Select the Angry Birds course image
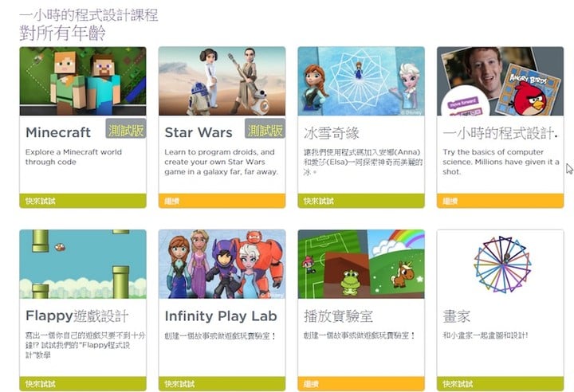 coord(500,81)
